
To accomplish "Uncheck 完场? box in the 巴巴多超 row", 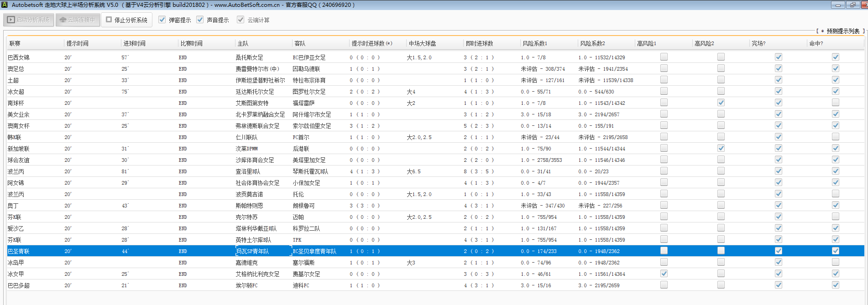I will click(778, 285).
